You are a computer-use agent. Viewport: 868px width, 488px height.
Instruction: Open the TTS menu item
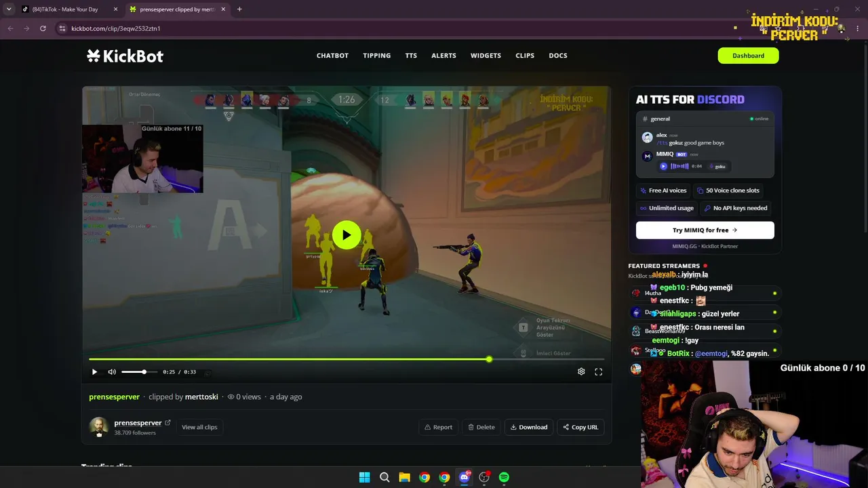pyautogui.click(x=411, y=56)
